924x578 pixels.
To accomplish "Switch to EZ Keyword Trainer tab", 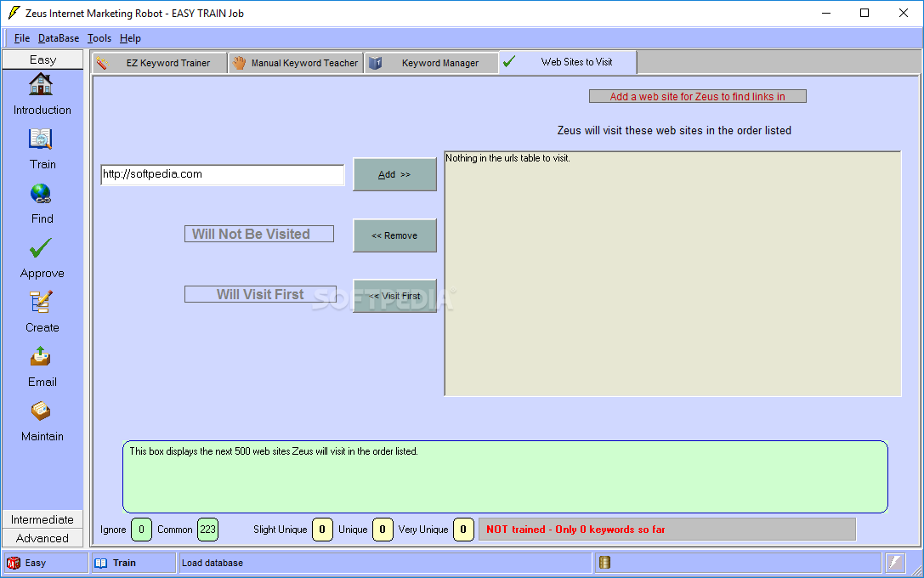I will point(160,63).
